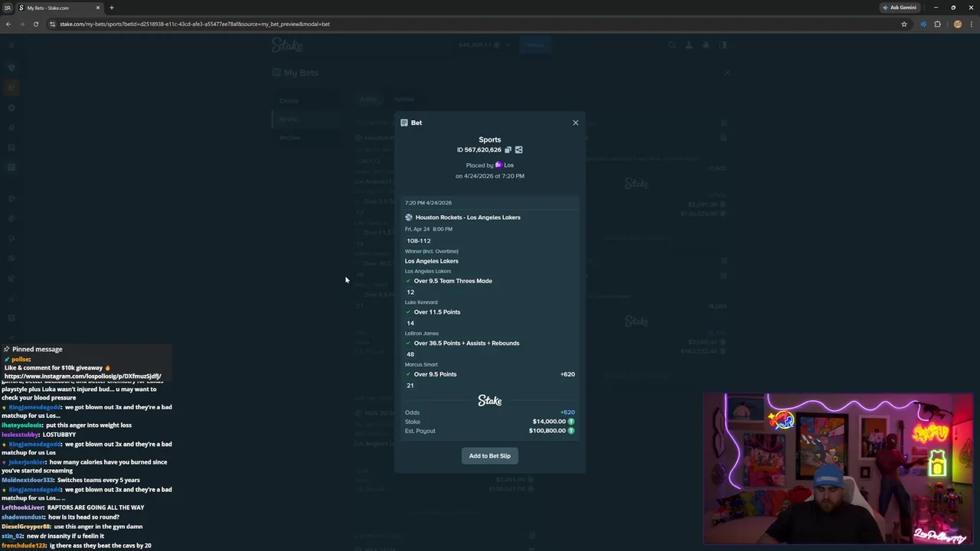Click the +620 odds value in Odds row
The height and width of the screenshot is (551, 980).
tap(567, 412)
